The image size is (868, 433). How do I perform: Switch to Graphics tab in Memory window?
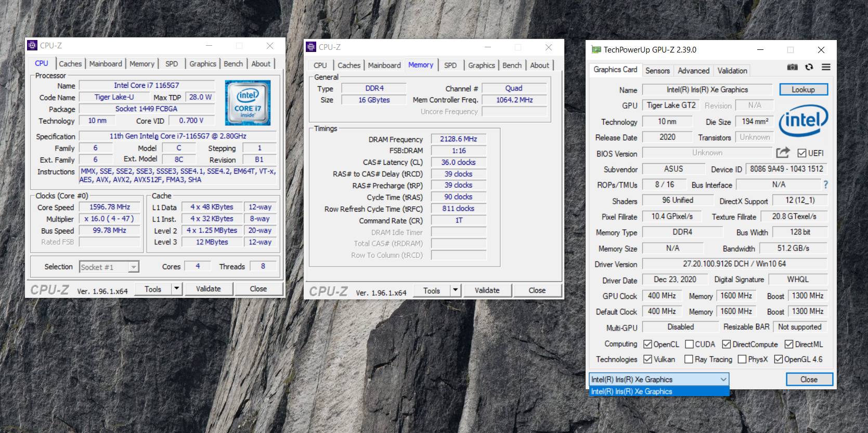[482, 65]
